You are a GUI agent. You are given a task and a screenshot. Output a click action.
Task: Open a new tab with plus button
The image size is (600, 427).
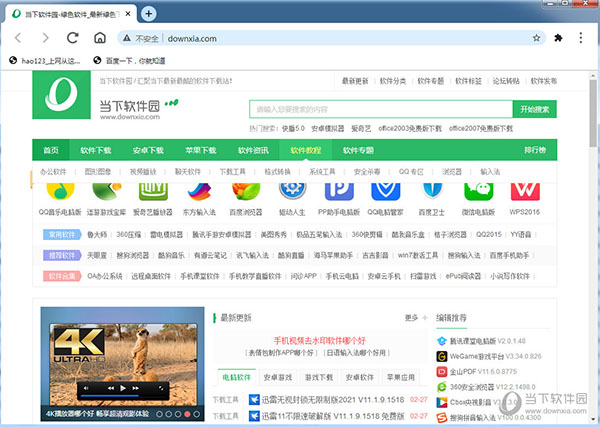click(x=148, y=14)
